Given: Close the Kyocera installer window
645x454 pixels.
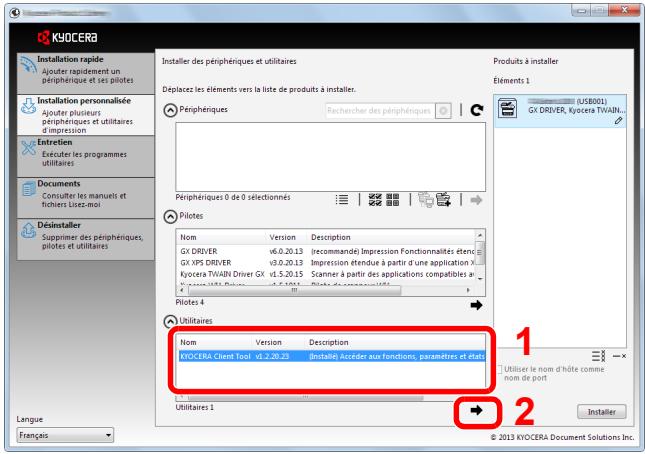Looking at the screenshot, I should pos(624,10).
